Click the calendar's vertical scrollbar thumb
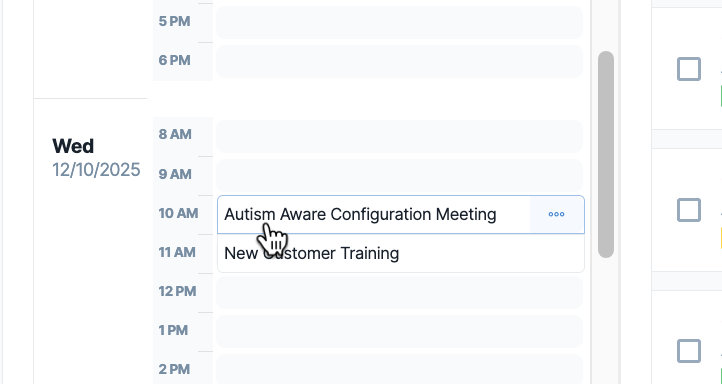 tap(606, 154)
